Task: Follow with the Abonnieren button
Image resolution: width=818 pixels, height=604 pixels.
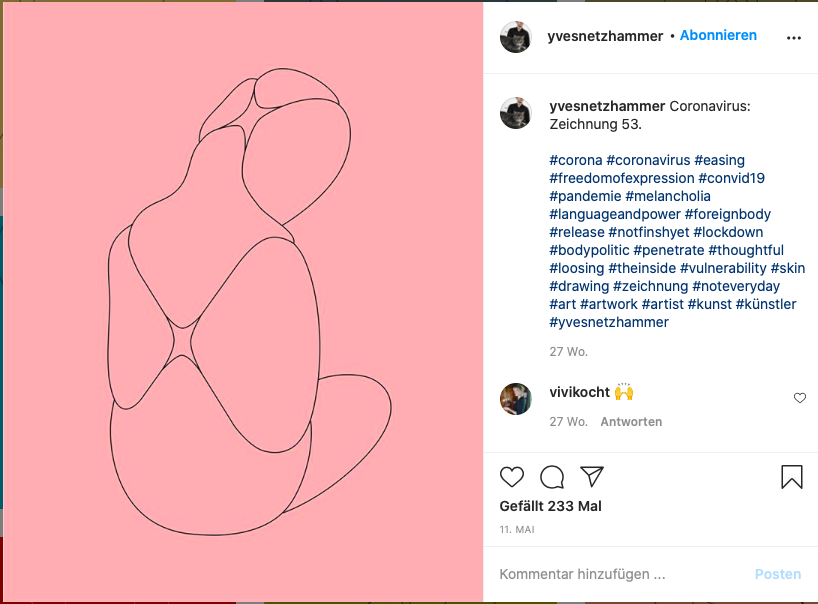Action: 718,35
